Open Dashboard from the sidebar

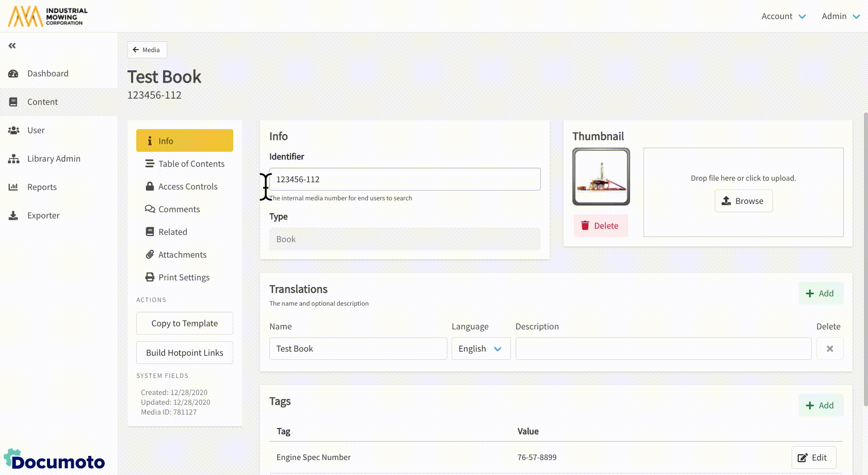click(47, 73)
